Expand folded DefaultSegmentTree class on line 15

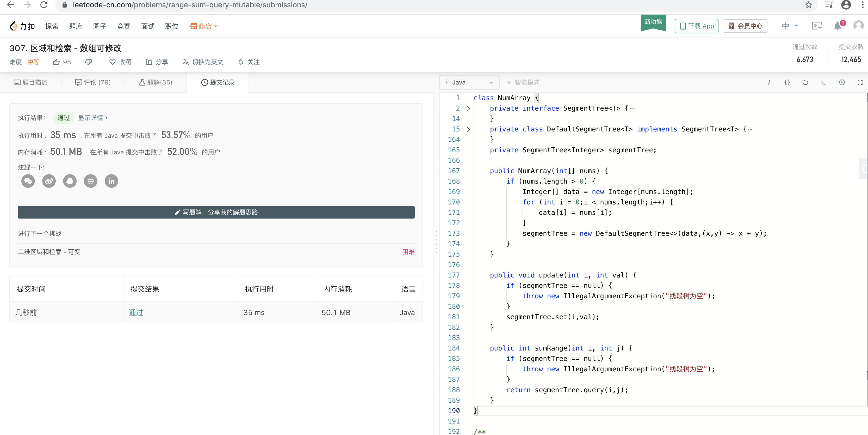(468, 130)
